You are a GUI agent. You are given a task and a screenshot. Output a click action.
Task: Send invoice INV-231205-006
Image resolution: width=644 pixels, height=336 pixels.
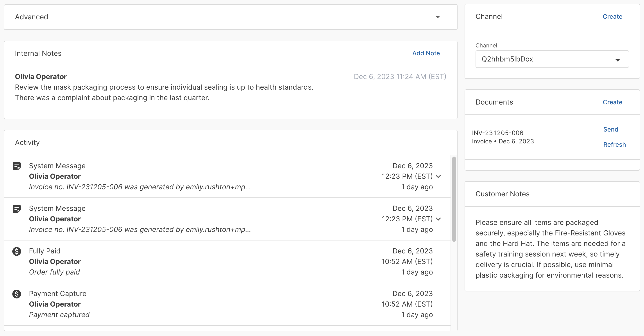point(610,129)
